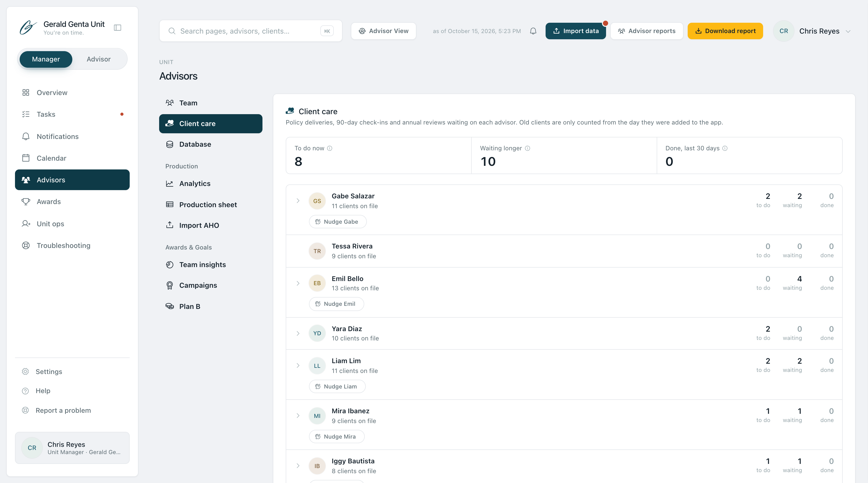Expand Yara Diaz's row

point(298,333)
